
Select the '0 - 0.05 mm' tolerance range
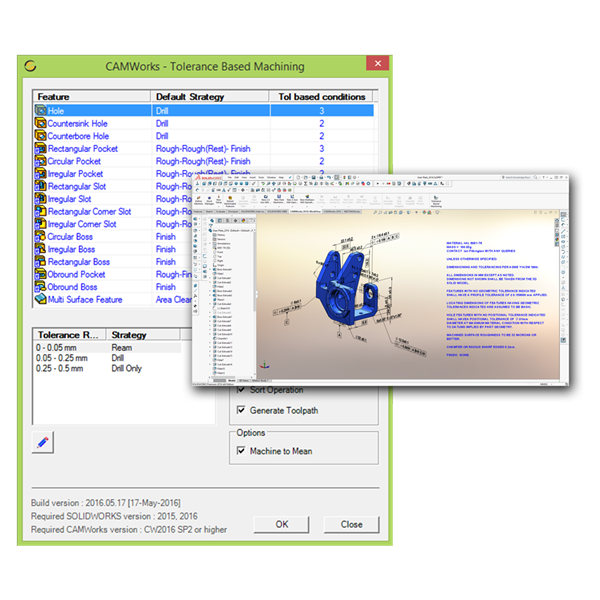pos(56,347)
